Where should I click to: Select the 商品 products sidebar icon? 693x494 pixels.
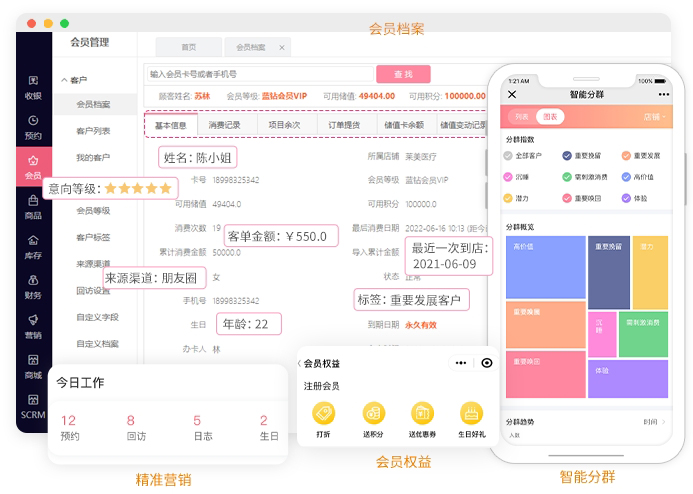[x=33, y=206]
